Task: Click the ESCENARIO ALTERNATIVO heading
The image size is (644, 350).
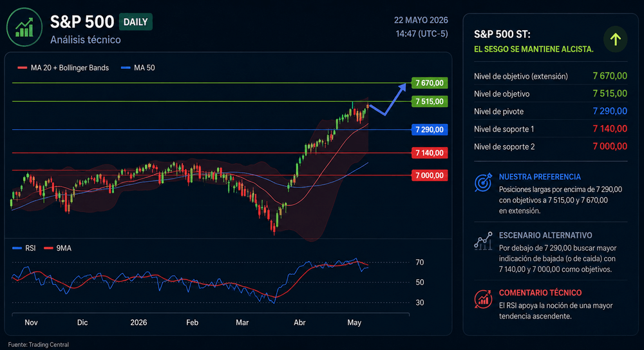Action: [545, 235]
